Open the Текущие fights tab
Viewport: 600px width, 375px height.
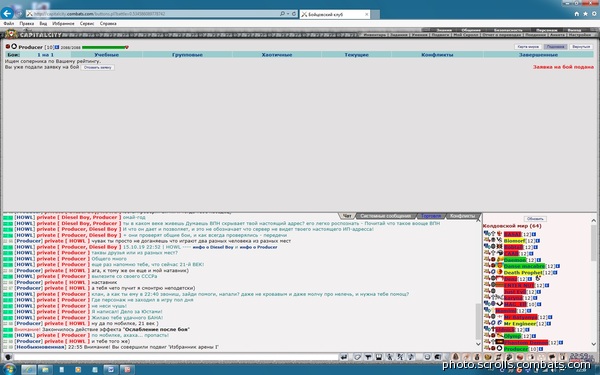356,55
